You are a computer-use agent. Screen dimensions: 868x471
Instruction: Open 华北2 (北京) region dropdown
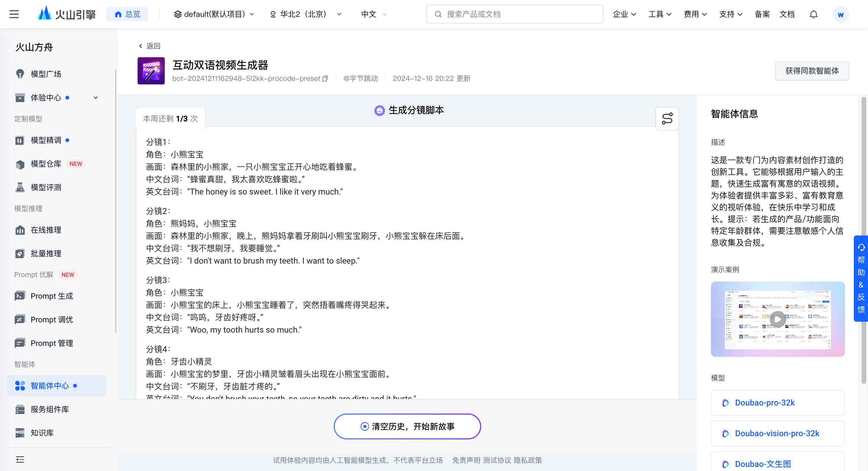point(306,14)
